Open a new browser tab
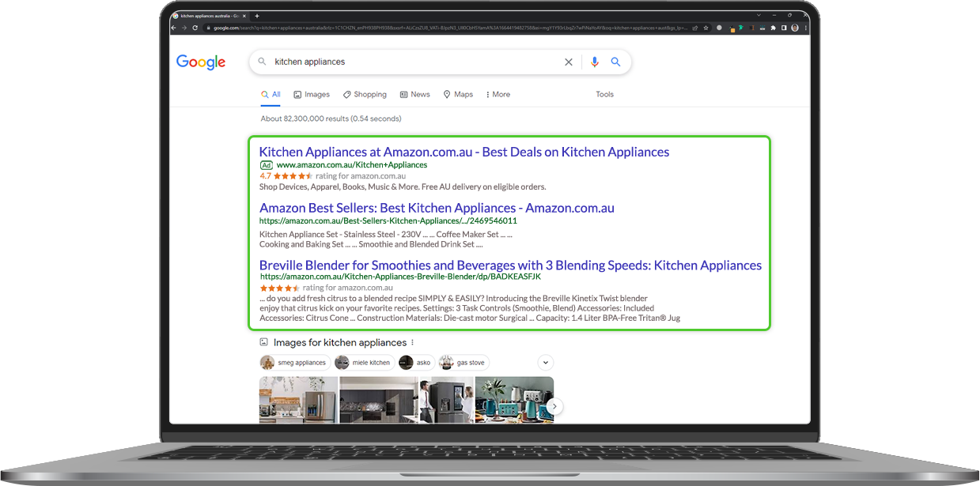The width and height of the screenshot is (980, 486). tap(257, 16)
